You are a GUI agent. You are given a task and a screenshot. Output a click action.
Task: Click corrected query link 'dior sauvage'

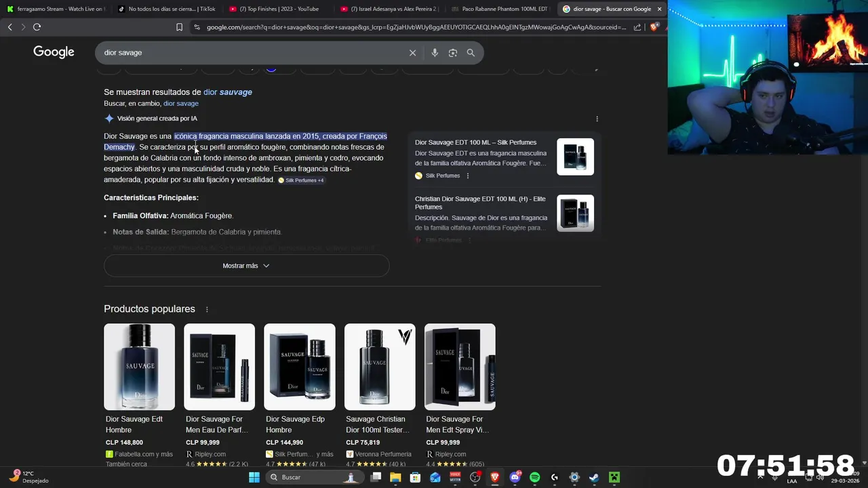coord(228,92)
